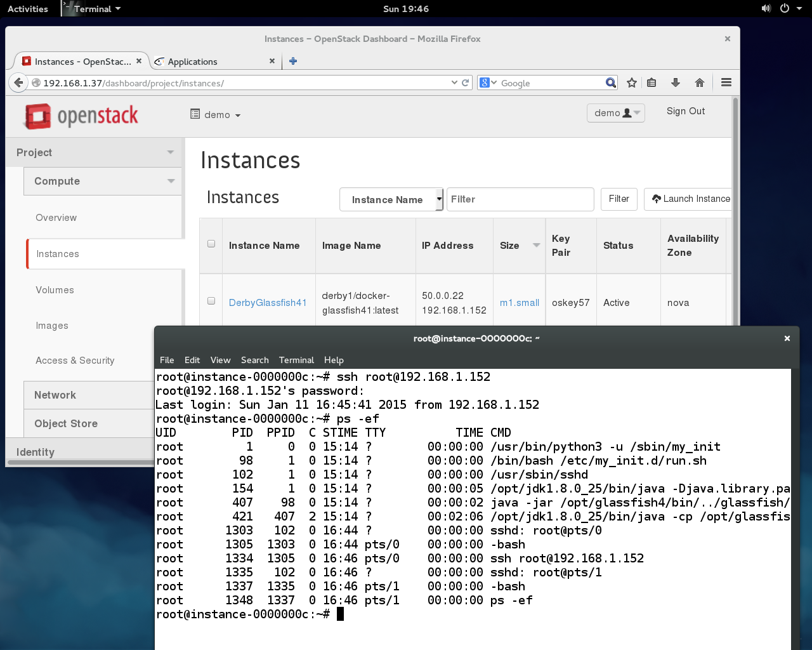Viewport: 812px width, 650px height.
Task: Open the terminal View menu
Action: (220, 360)
